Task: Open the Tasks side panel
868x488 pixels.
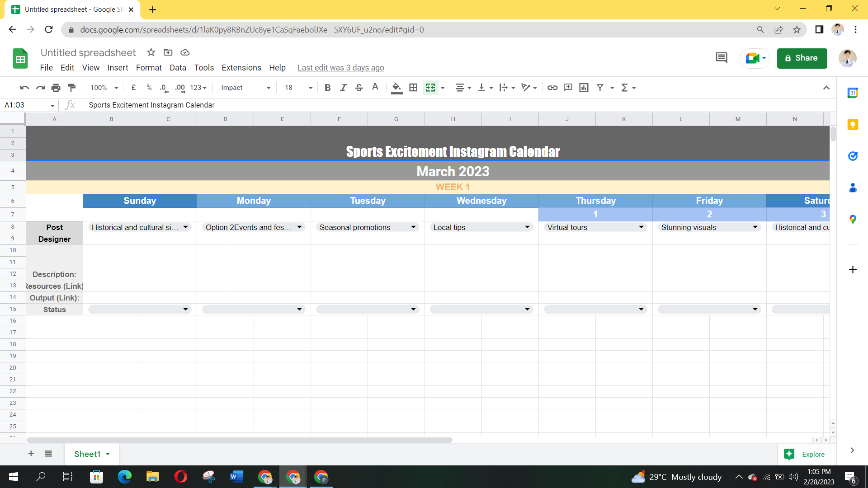Action: click(x=853, y=156)
